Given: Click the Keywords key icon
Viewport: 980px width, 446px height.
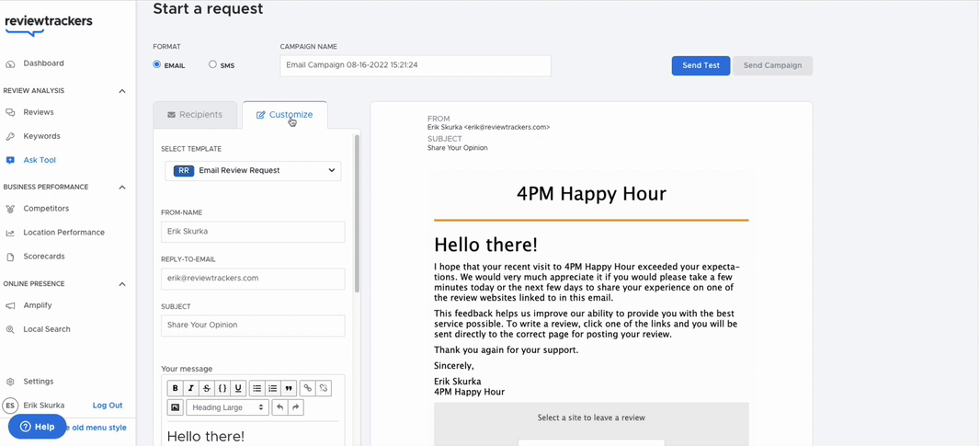Looking at the screenshot, I should click(10, 136).
